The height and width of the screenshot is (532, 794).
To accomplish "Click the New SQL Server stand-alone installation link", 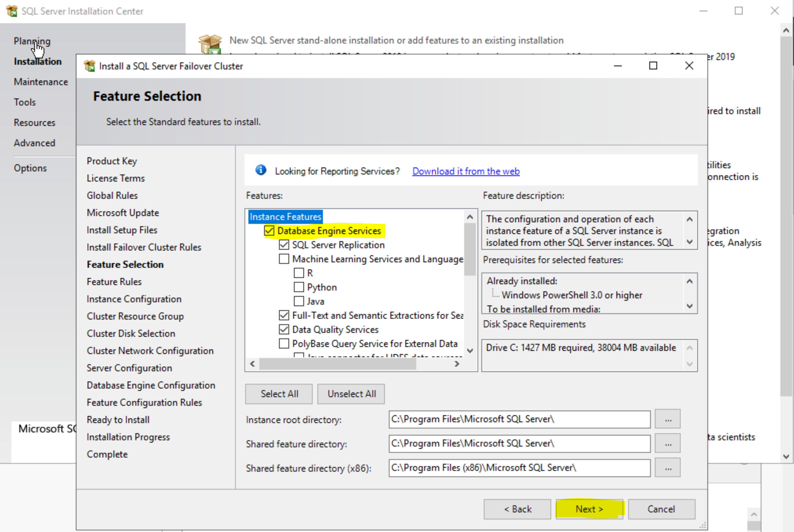I will pos(396,40).
